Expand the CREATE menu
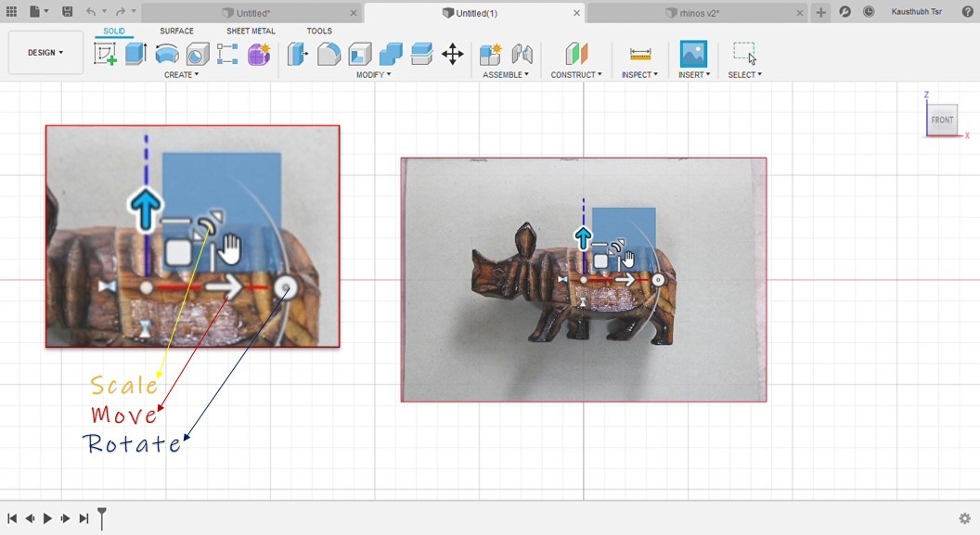The image size is (980, 535). [181, 74]
